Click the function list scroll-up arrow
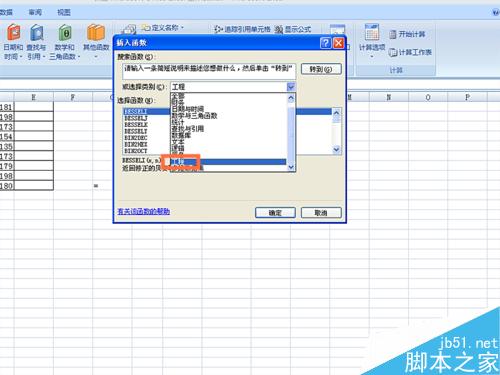Screen dimensions: 500x375 point(336,113)
